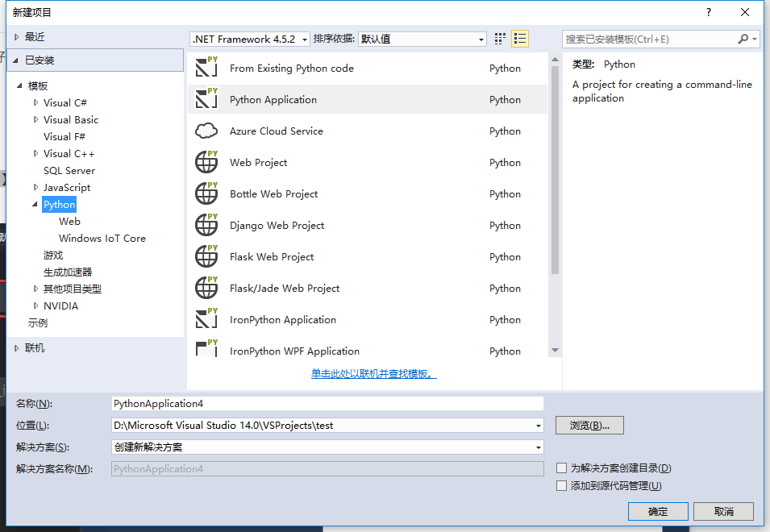The height and width of the screenshot is (532, 770).
Task: Click the Azure Cloud Service cloud icon
Action: point(206,131)
